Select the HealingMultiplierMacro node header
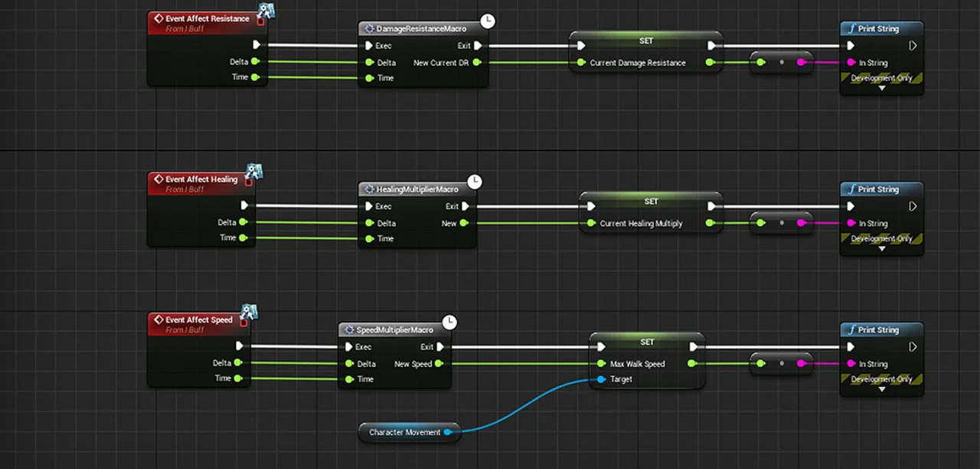This screenshot has height=469, width=980. point(417,189)
